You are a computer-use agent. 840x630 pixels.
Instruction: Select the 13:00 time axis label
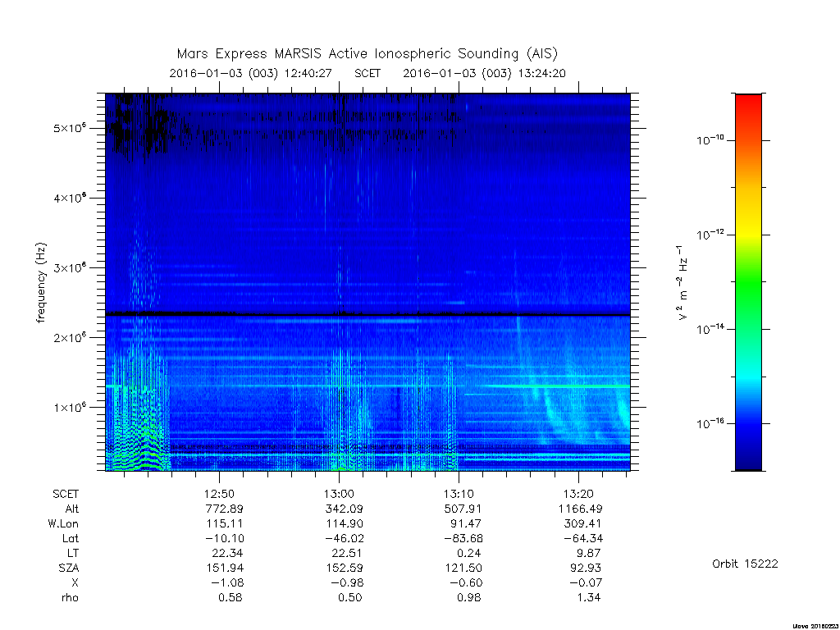[x=339, y=494]
